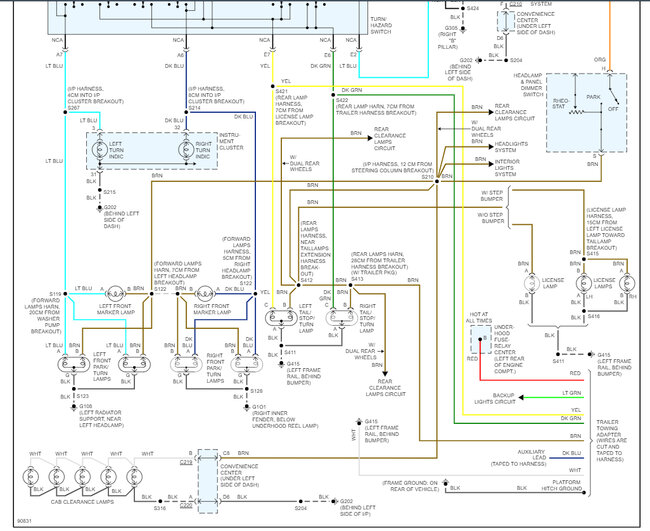Select the "W/O STEP BUMPER" label
Viewport: 650px width, 531px height.
click(490, 218)
